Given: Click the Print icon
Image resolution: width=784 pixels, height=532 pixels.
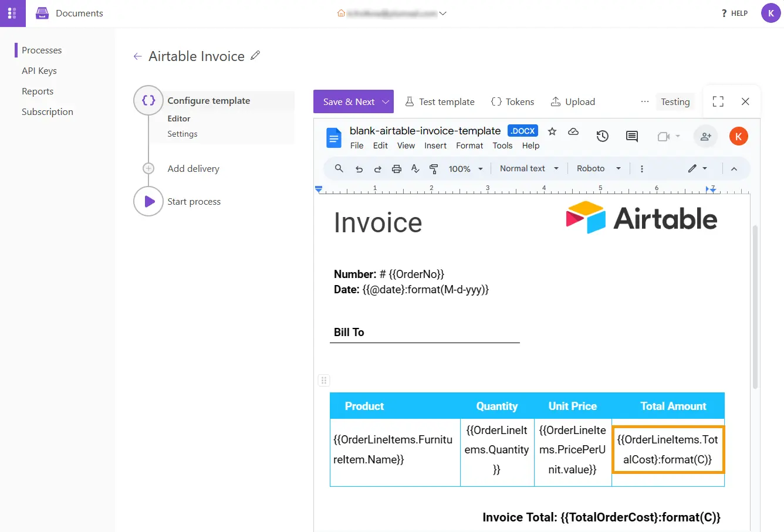Looking at the screenshot, I should (396, 169).
